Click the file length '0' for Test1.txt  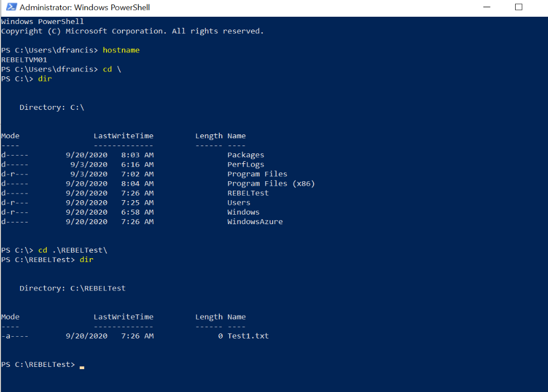(x=220, y=336)
